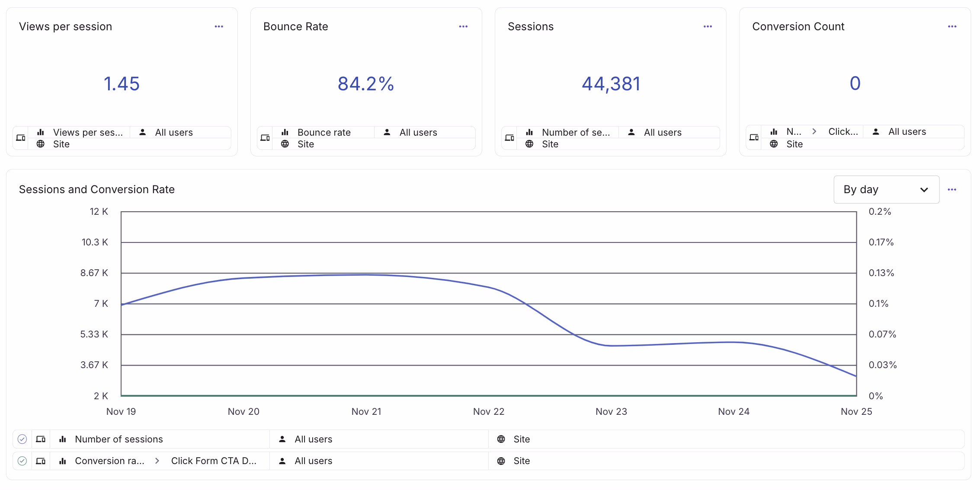Click device icon in Number of sessions legend row

pyautogui.click(x=41, y=439)
